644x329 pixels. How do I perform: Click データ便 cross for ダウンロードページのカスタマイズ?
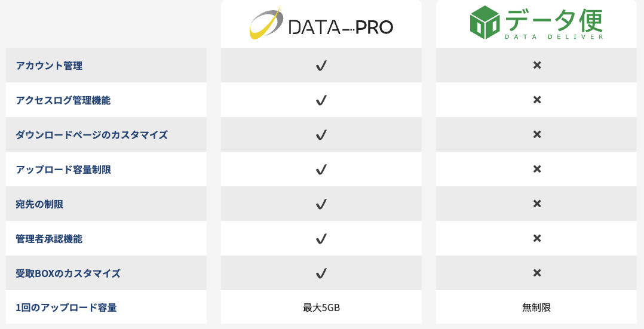(536, 134)
